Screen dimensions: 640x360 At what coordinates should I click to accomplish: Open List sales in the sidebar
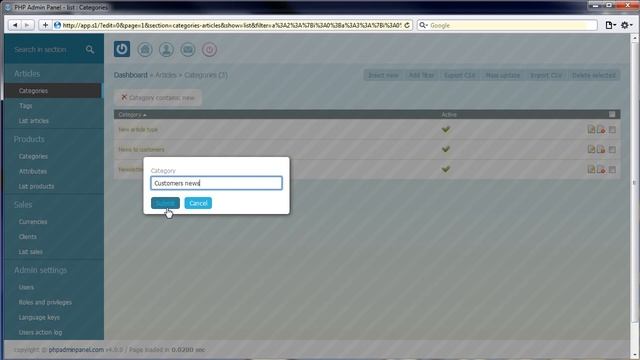pos(31,252)
